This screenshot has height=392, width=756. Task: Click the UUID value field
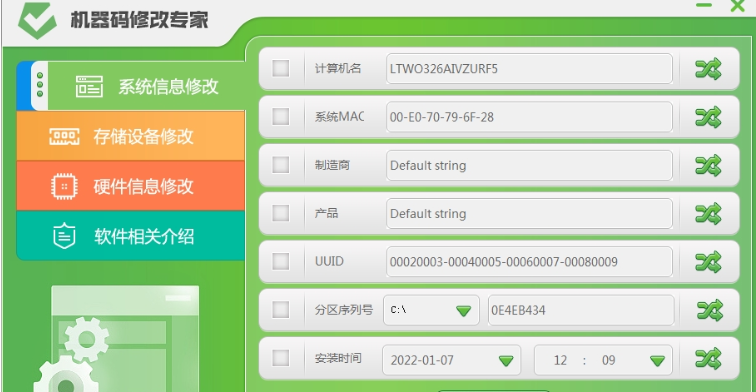[x=529, y=262]
